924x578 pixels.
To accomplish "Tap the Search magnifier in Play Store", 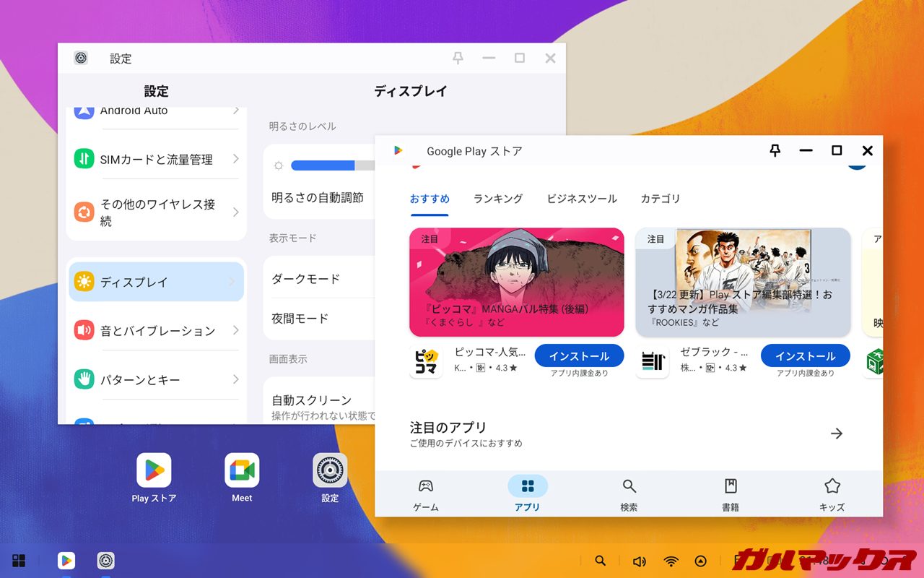I will click(629, 486).
